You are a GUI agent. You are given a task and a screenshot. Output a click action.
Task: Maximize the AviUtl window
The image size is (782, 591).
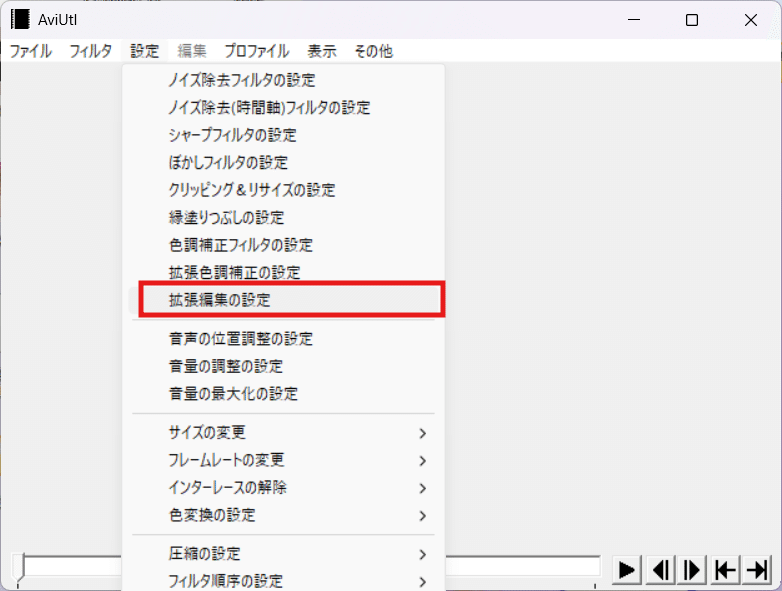pyautogui.click(x=692, y=20)
